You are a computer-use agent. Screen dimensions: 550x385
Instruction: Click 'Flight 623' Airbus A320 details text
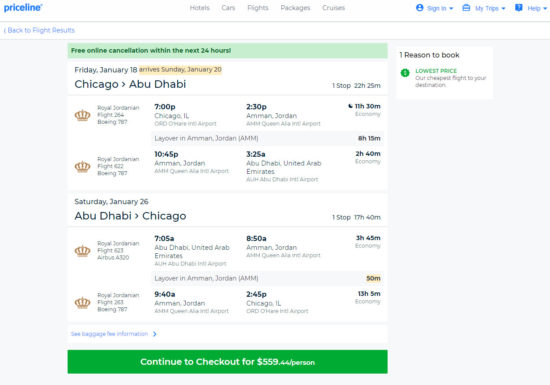[x=118, y=250]
